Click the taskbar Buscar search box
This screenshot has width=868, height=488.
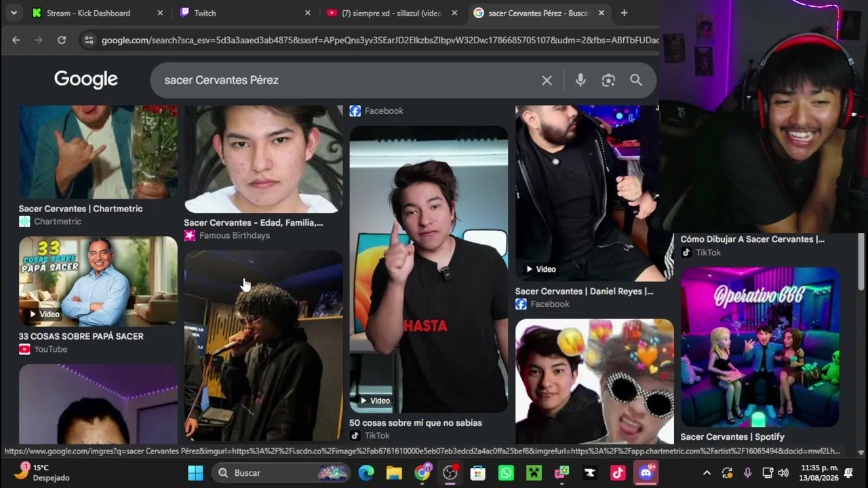tap(281, 472)
